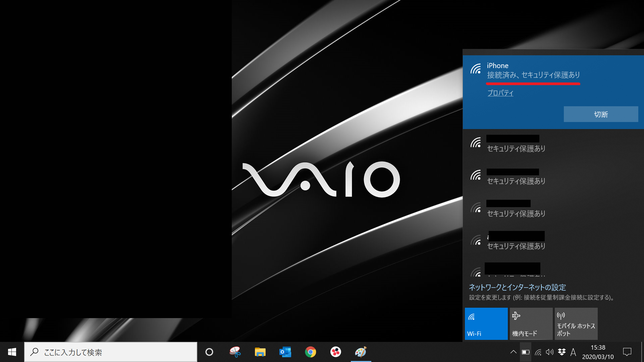
Task: Select the connected iPhone network entry
Action: pyautogui.click(x=553, y=92)
